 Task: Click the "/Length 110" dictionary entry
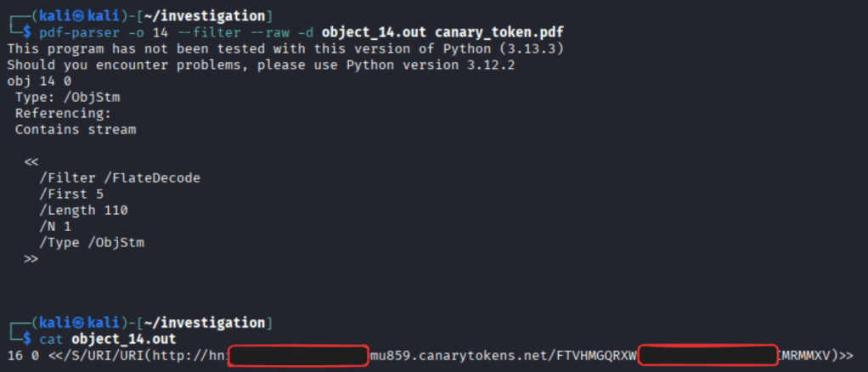[x=82, y=210]
